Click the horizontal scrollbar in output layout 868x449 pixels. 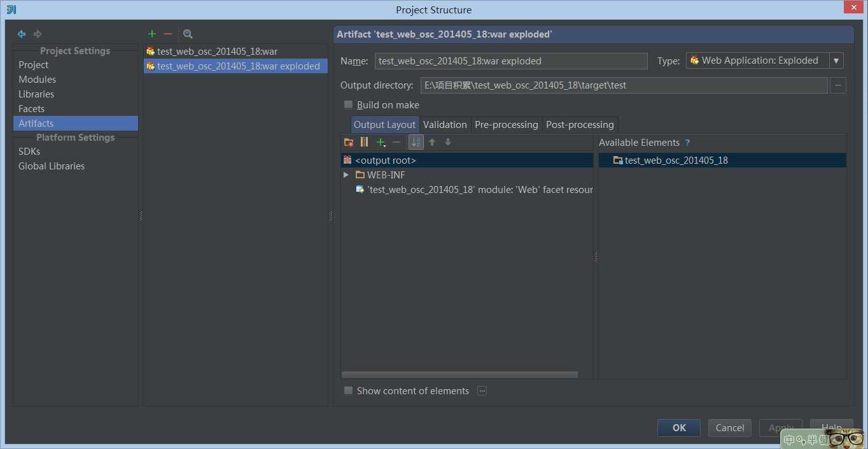pyautogui.click(x=459, y=374)
